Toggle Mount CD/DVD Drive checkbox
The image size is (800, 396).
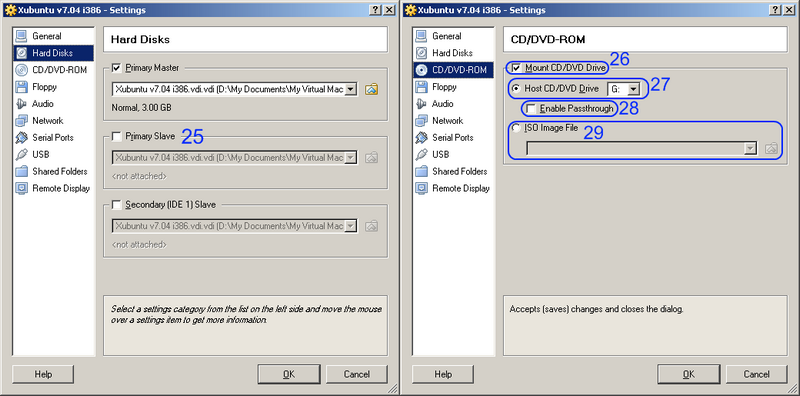(x=517, y=67)
